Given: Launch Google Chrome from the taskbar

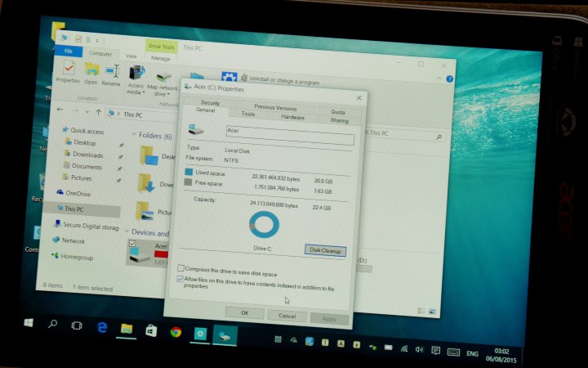Looking at the screenshot, I should coord(176,332).
